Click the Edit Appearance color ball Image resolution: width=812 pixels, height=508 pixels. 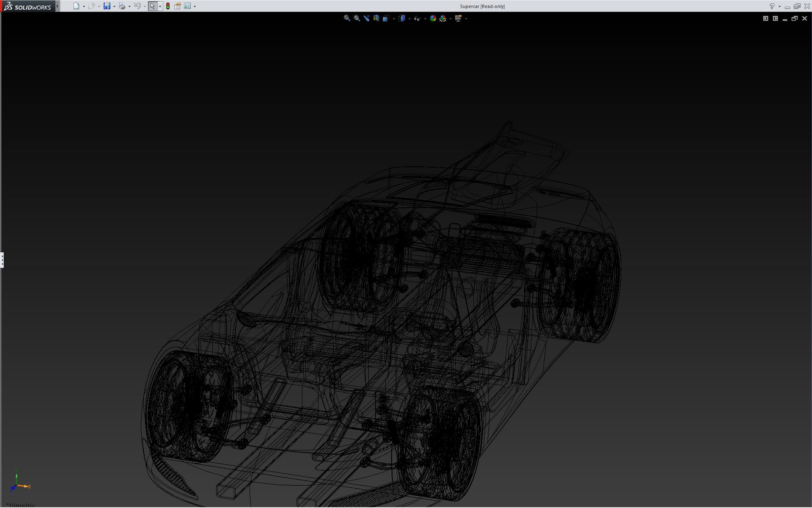tap(433, 18)
